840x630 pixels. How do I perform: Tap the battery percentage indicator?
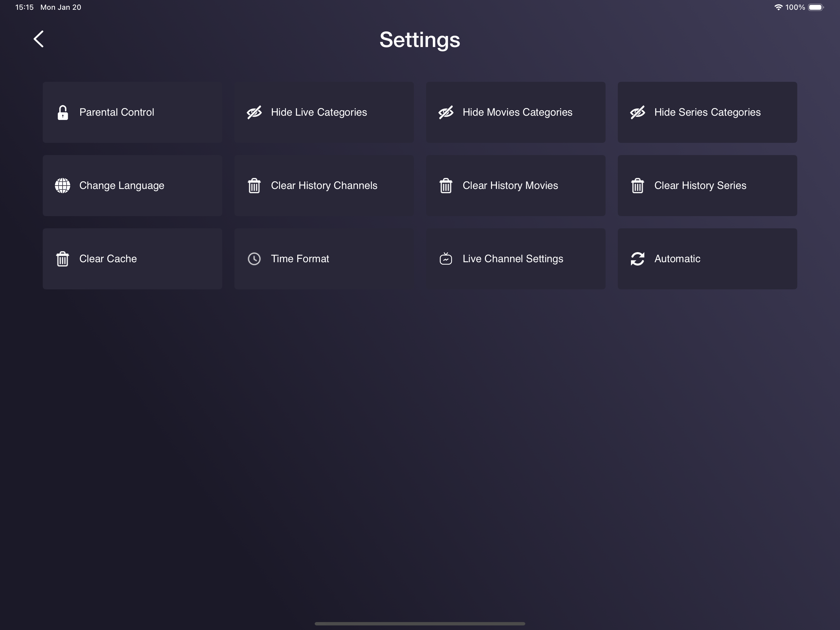(795, 7)
